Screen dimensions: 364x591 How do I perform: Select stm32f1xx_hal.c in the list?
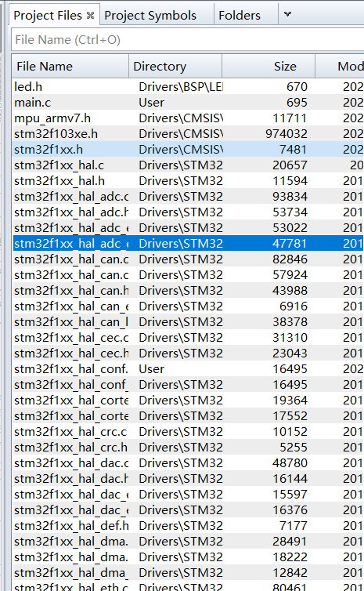[188, 165]
